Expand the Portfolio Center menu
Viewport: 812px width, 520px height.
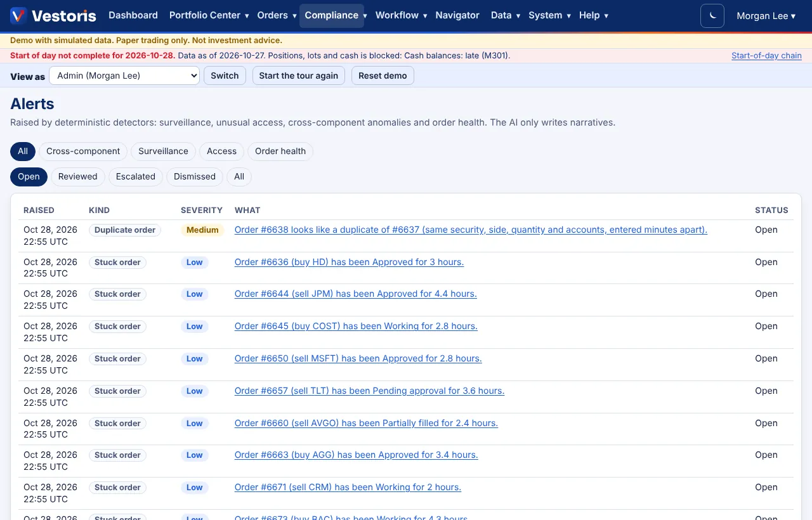pos(210,15)
